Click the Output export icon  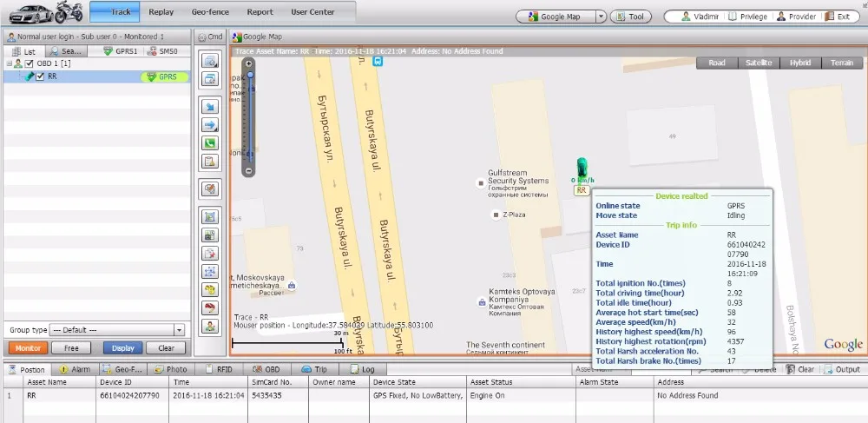[828, 369]
